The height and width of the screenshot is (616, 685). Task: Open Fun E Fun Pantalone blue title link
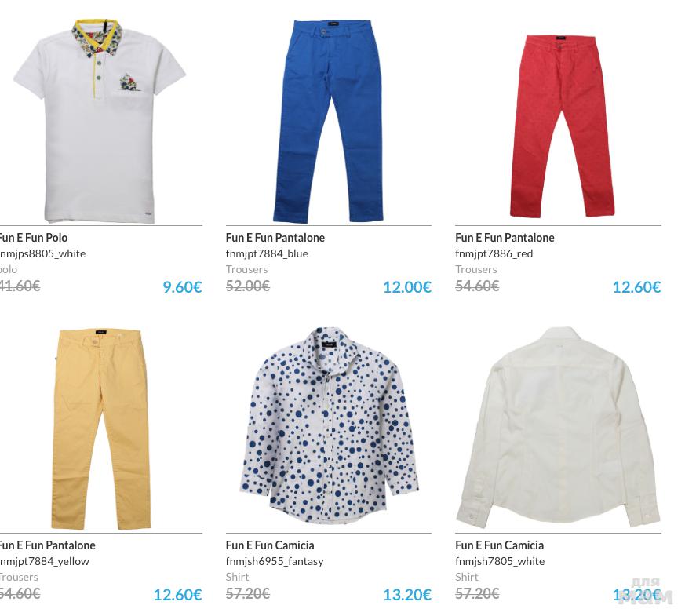tap(275, 238)
